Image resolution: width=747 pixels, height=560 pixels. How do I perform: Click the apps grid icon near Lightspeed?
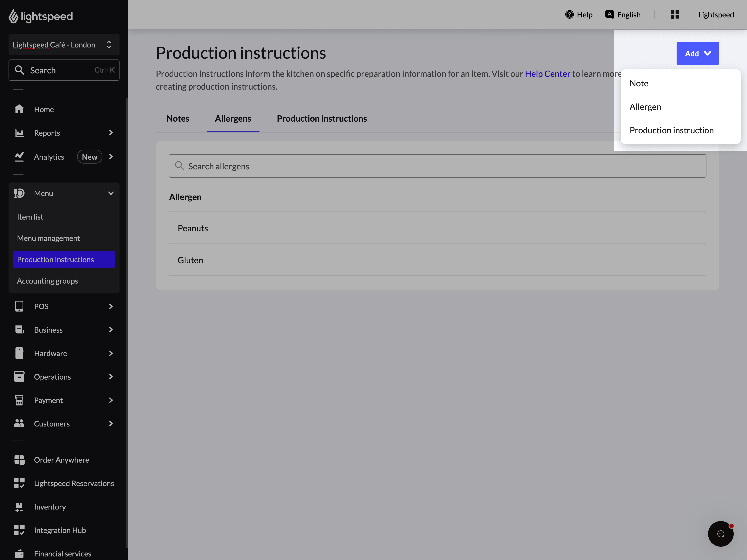[x=675, y=15]
